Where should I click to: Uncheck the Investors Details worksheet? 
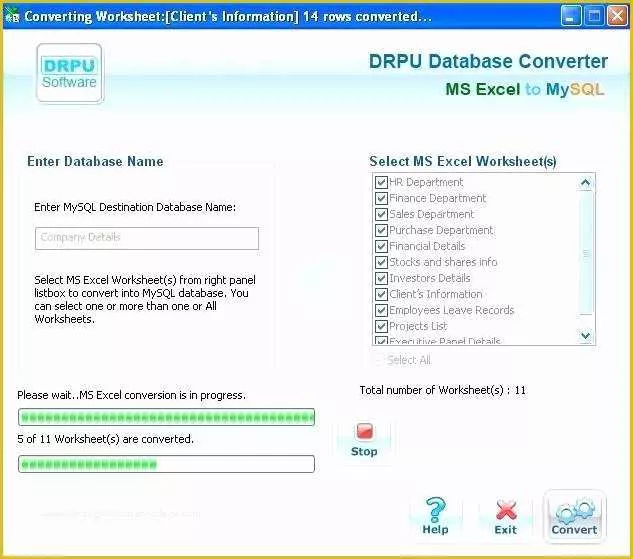coord(381,278)
